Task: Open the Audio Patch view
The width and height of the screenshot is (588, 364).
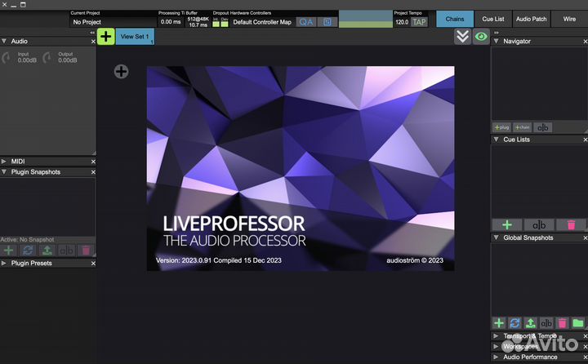Action: (531, 19)
